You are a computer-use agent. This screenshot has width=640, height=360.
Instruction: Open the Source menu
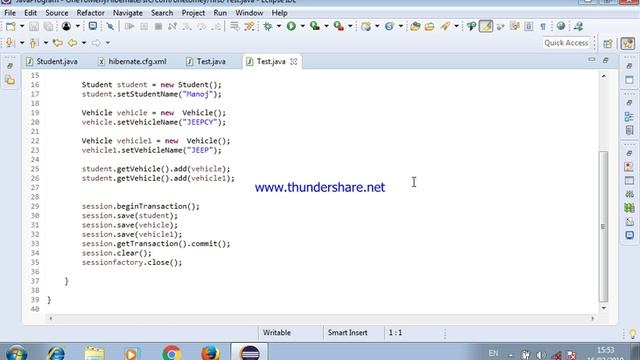pos(57,13)
